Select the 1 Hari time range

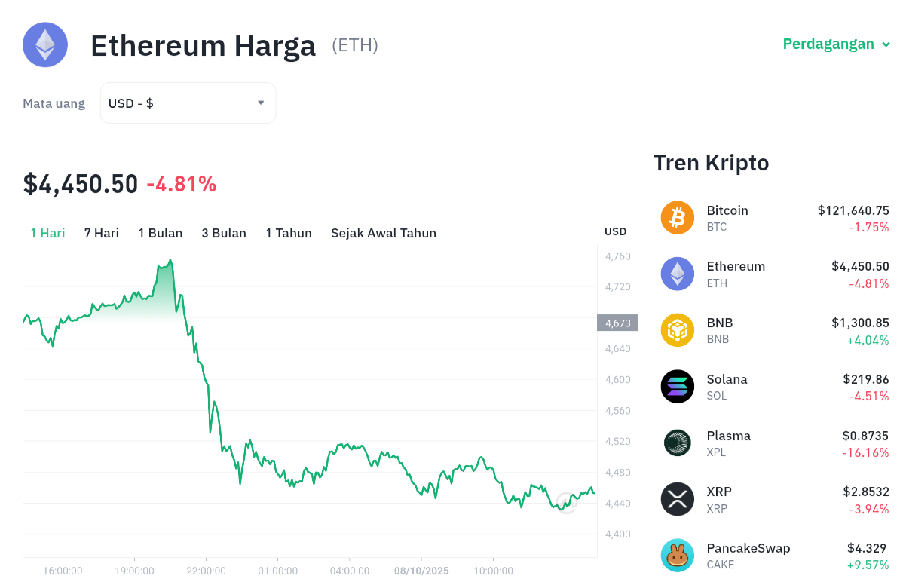tap(47, 233)
